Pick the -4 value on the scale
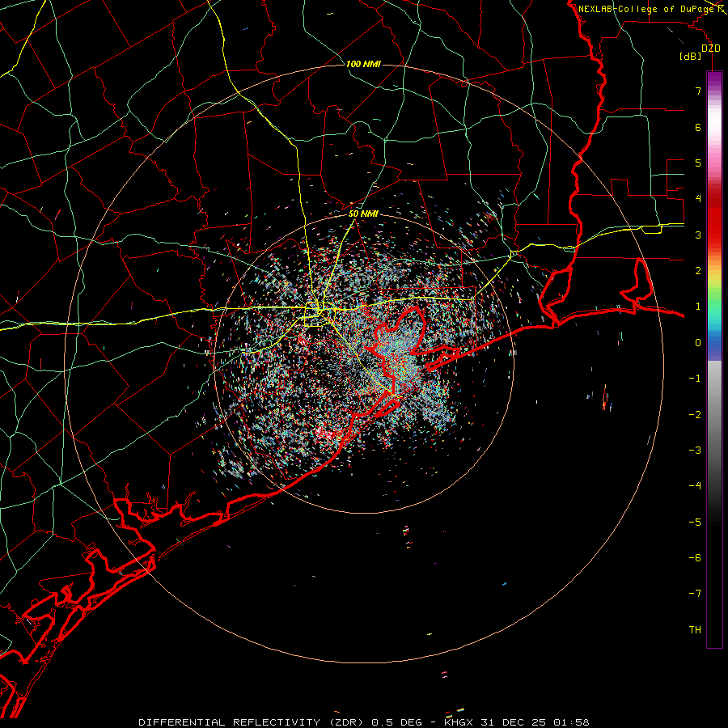The image size is (728, 728). click(x=695, y=486)
